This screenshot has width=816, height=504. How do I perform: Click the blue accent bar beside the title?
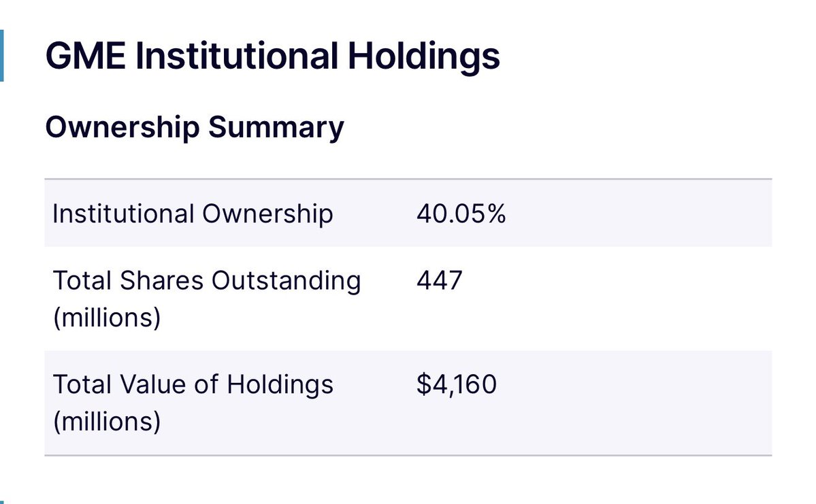tap(2, 56)
